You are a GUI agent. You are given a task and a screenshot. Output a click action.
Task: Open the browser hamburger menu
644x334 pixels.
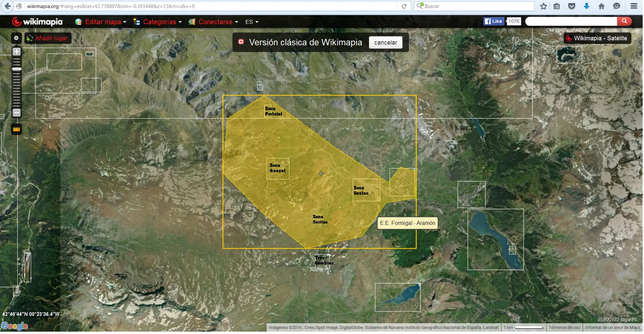[634, 6]
